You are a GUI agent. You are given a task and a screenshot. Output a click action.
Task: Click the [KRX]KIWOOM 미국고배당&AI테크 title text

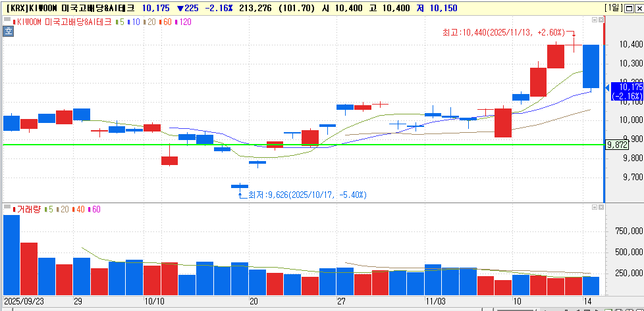coord(70,8)
